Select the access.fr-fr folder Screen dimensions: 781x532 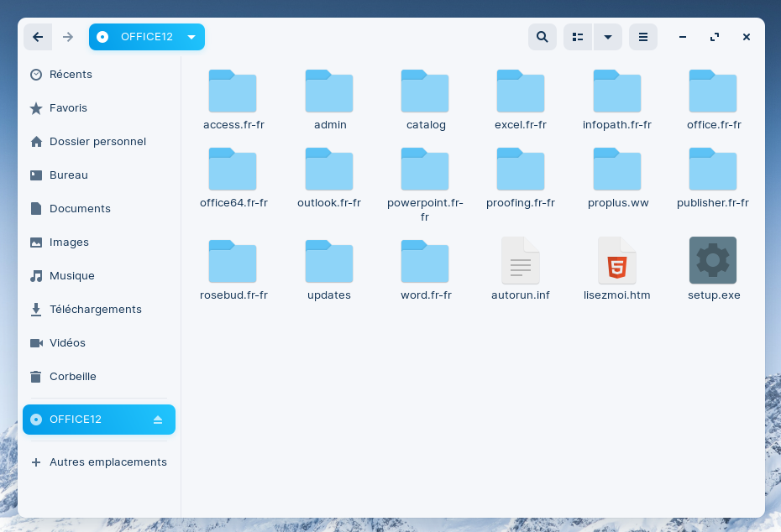[233, 100]
